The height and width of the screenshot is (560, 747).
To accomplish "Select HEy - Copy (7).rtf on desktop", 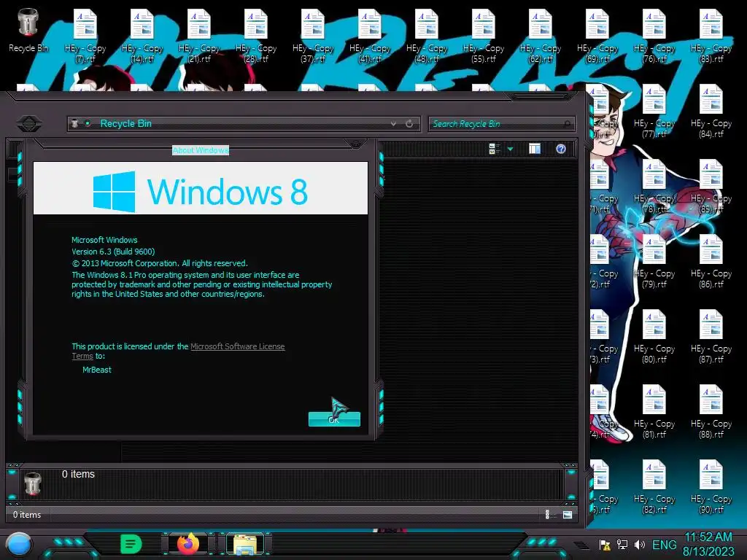I will (85, 36).
